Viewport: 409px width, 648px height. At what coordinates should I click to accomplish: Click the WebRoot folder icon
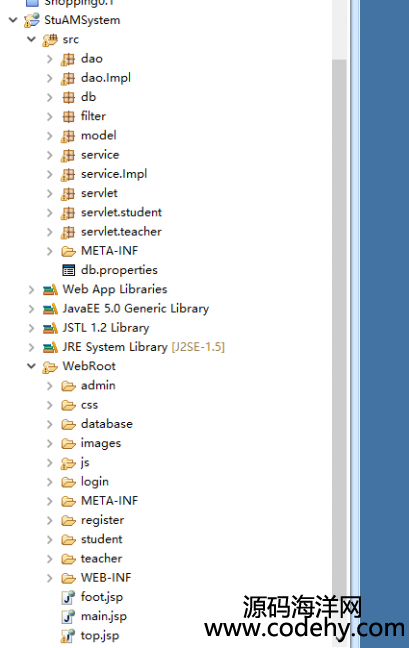(50, 367)
